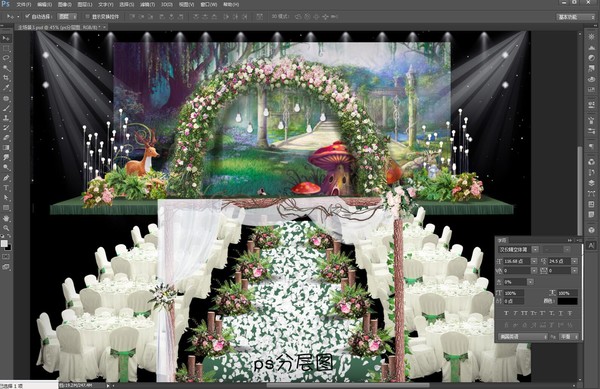
Task: Open auto-select layer/group dropdown
Action: pos(68,16)
